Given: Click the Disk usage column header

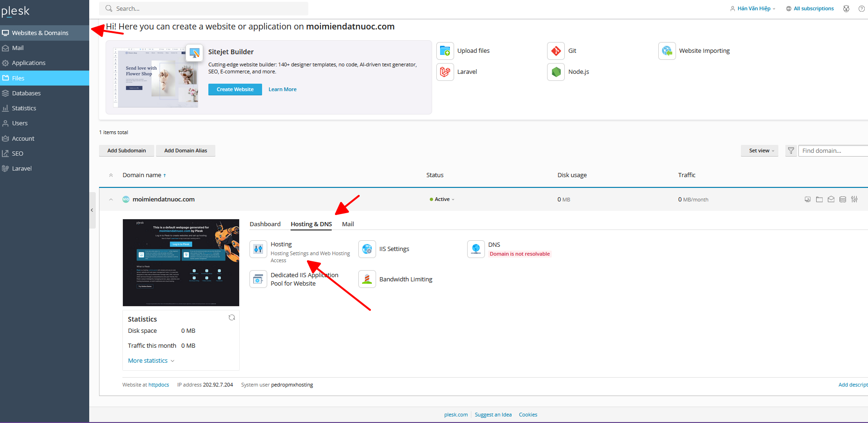Looking at the screenshot, I should (x=572, y=175).
